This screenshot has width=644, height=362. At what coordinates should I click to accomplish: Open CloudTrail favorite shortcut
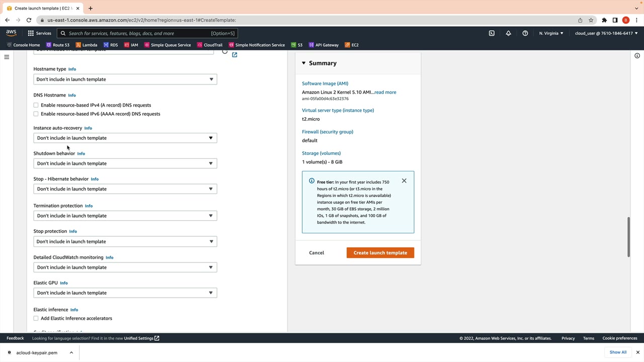pos(209,45)
